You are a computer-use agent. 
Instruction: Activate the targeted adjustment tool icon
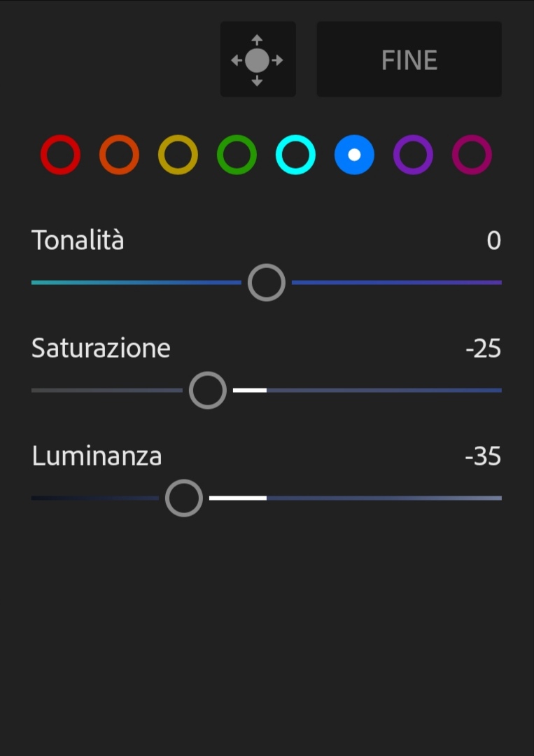pyautogui.click(x=258, y=59)
